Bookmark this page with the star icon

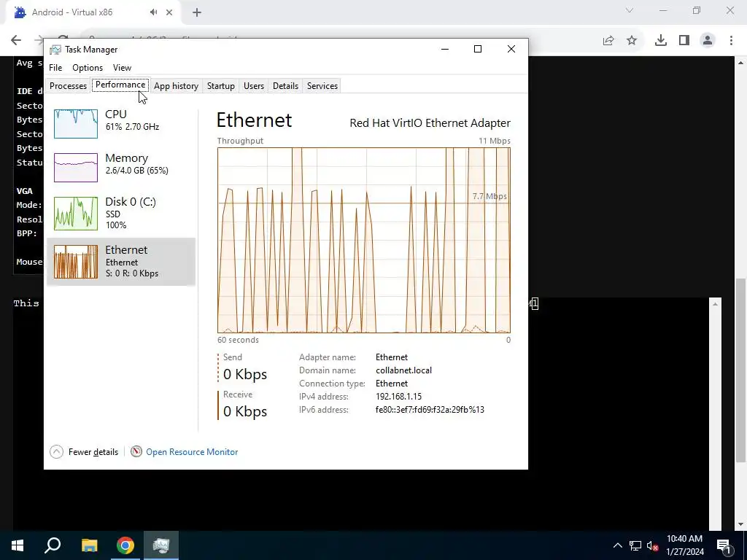tap(632, 41)
